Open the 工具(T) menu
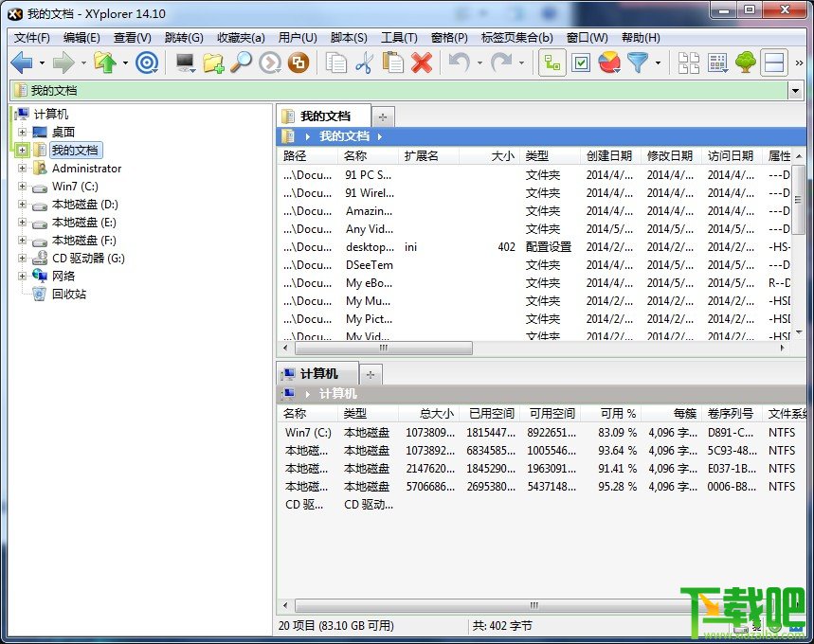Screen dimensions: 814x644 (x=399, y=38)
